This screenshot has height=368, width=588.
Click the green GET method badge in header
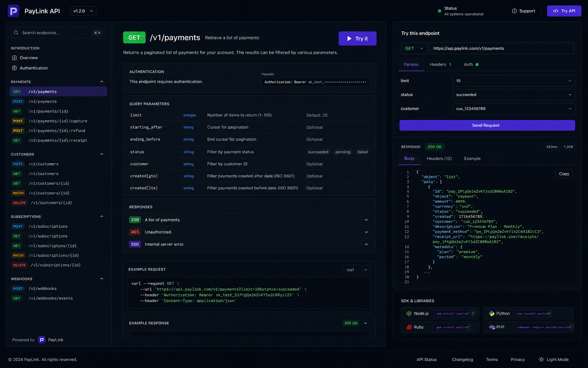pyautogui.click(x=134, y=38)
